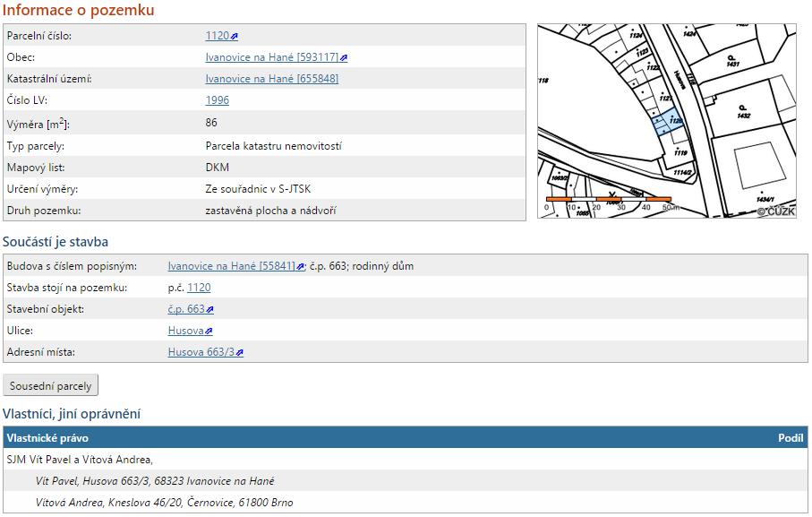Click the cadastral map thumbnail

click(x=666, y=121)
